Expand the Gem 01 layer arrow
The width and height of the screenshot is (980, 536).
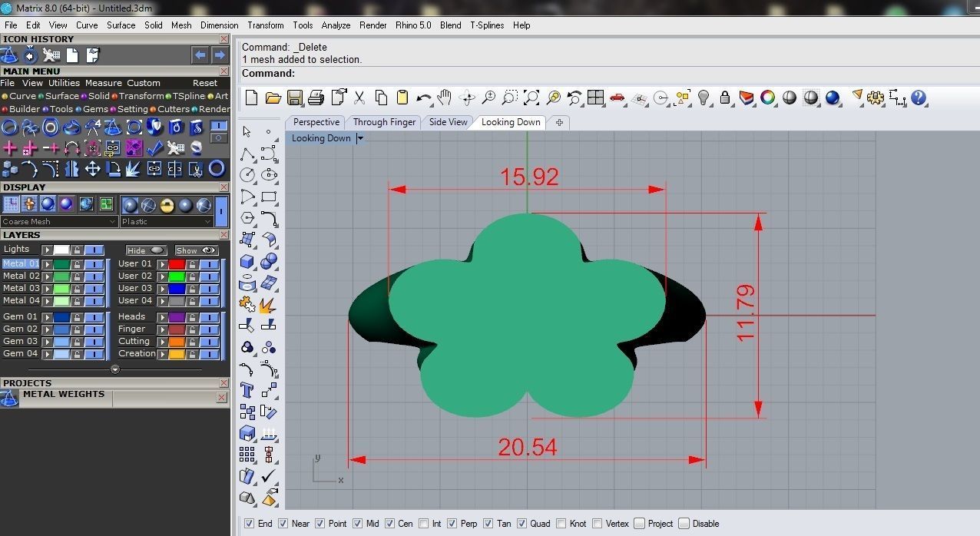[48, 317]
